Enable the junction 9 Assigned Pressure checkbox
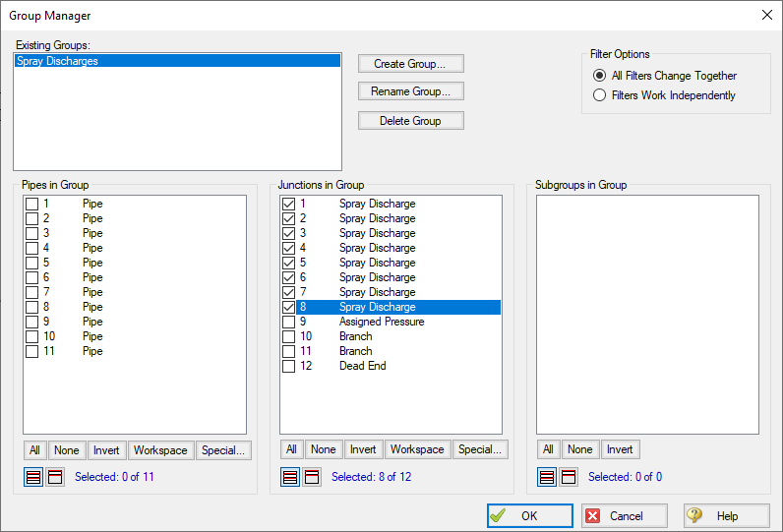Image resolution: width=783 pixels, height=532 pixels. coord(288,322)
